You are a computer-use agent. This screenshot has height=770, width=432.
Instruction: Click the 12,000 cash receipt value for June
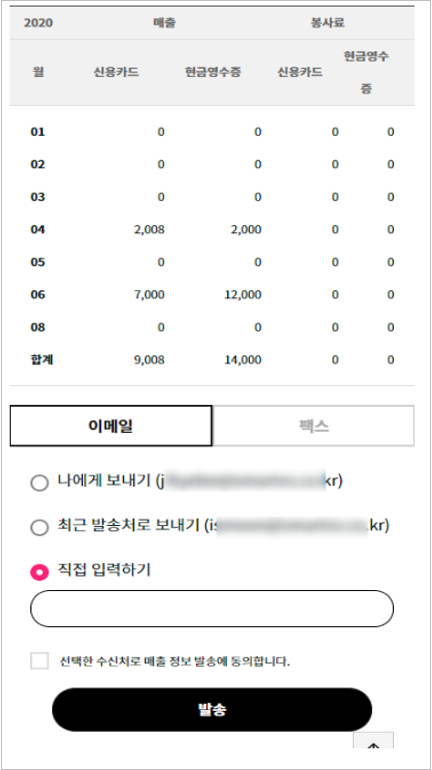pos(243,295)
